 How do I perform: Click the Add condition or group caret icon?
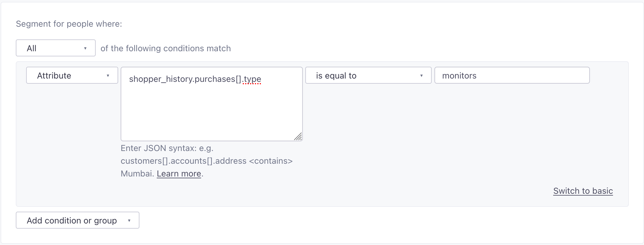(129, 220)
